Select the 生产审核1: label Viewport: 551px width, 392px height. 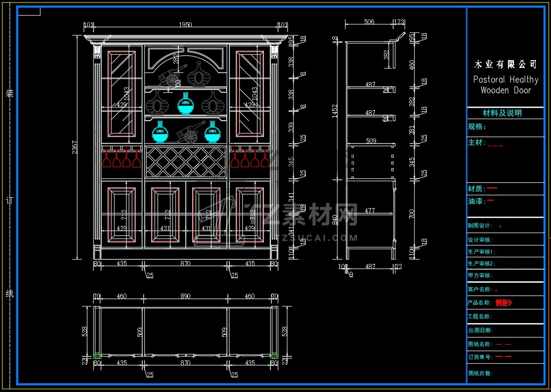481,252
